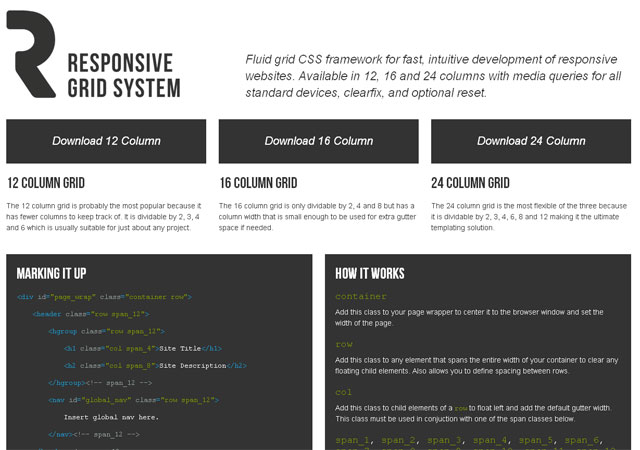Click the h1 Site Title code line
Image resolution: width=640 pixels, height=450 pixels.
[143, 348]
